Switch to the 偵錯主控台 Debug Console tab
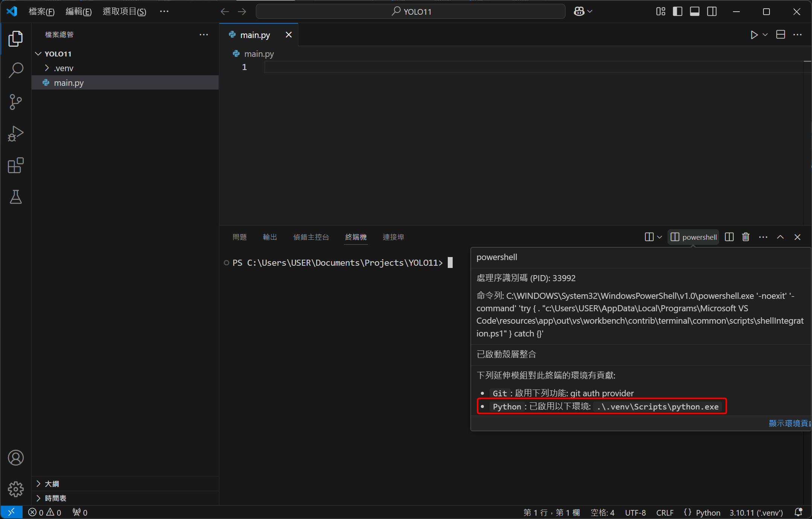Screen dimensions: 812x519 pos(311,237)
